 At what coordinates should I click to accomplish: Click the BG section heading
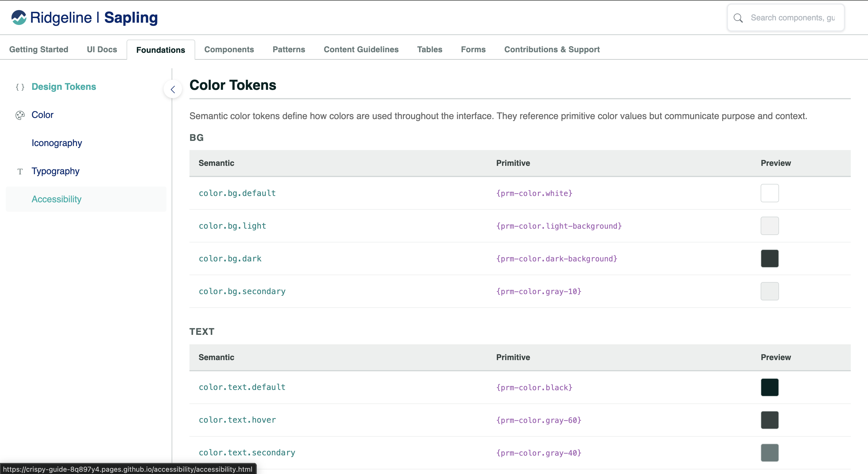(196, 137)
